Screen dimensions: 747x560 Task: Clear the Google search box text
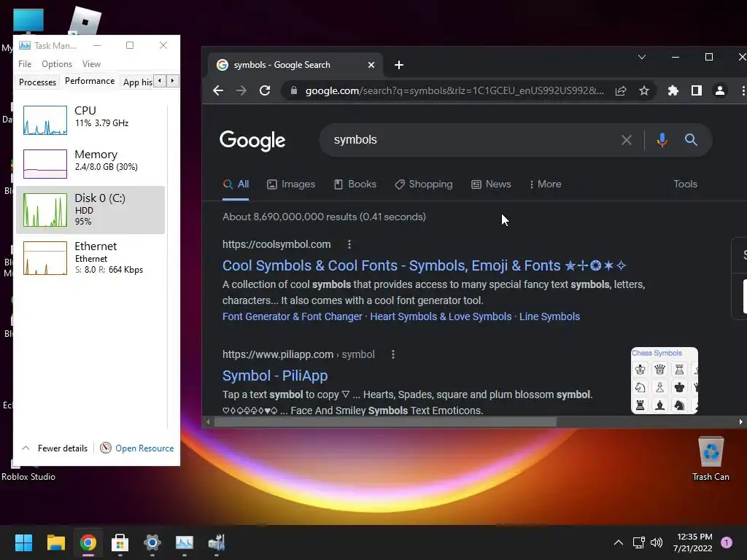click(627, 140)
